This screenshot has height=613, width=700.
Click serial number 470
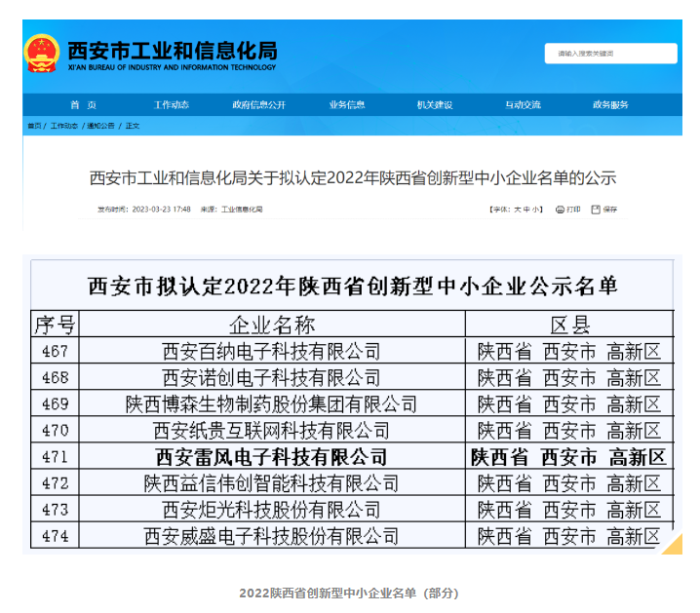(x=55, y=430)
